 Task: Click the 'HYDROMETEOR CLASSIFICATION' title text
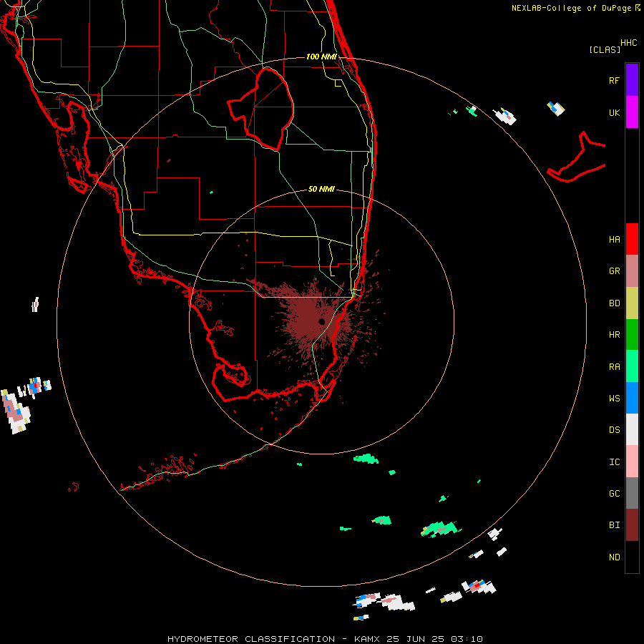click(x=251, y=639)
